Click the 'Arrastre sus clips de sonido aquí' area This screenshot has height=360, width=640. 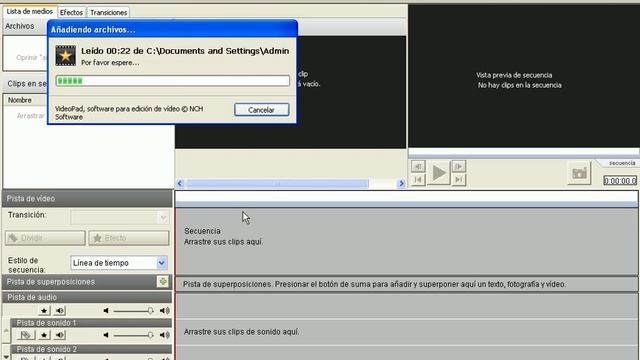(407, 332)
